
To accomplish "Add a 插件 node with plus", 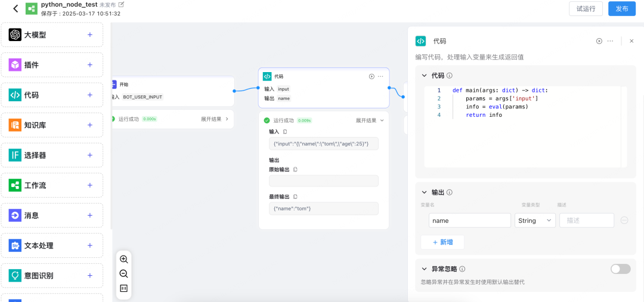I will pyautogui.click(x=90, y=65).
